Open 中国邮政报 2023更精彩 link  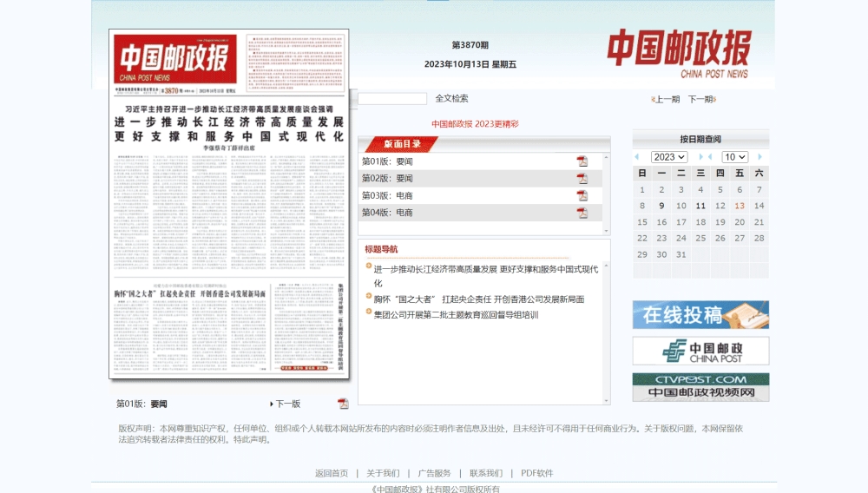(475, 124)
